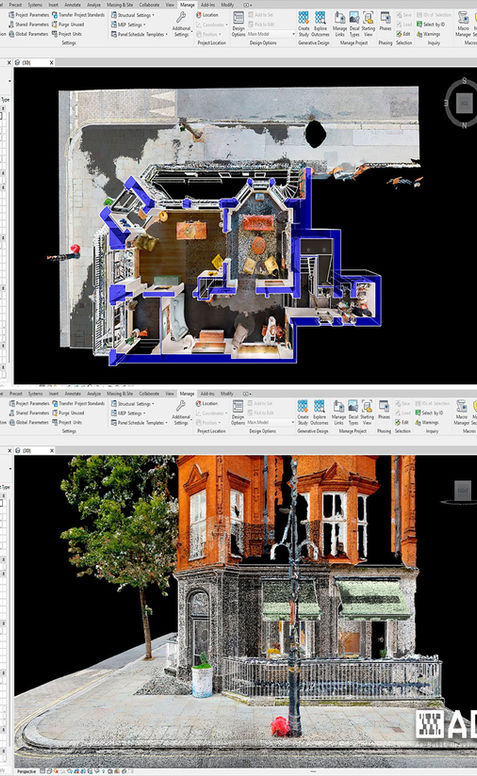Launch Create Study above the floor-plan view
Viewport: 477px width, 776px height.
pyautogui.click(x=303, y=24)
